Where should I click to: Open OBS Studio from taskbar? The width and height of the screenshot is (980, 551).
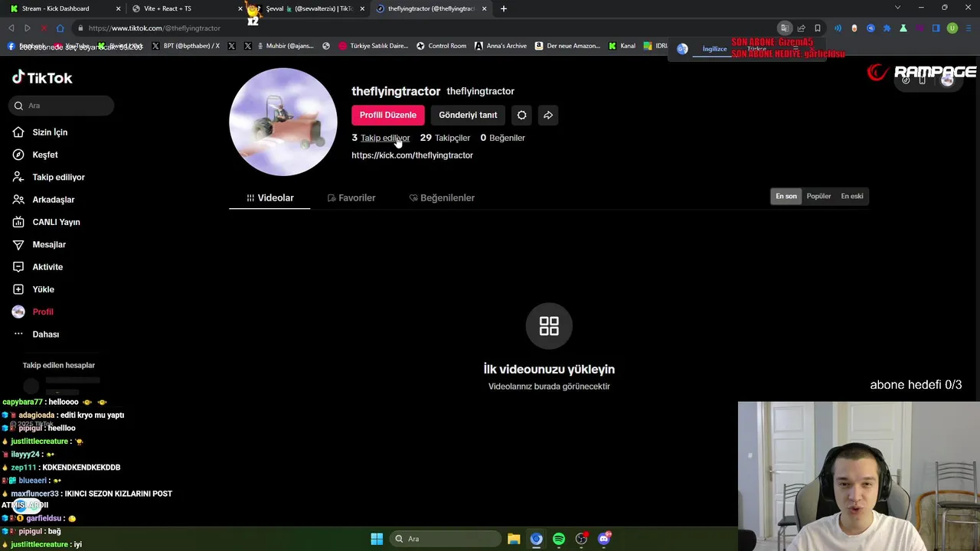[x=581, y=539]
